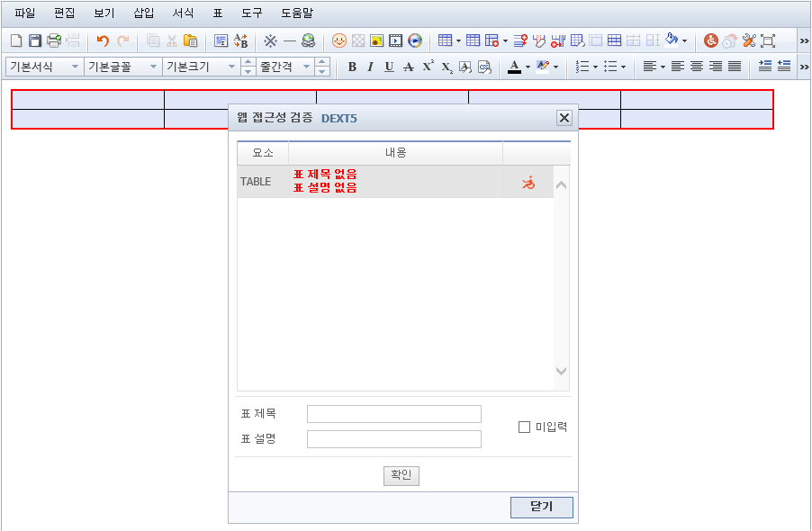Click inside the 표 설명 field
The width and height of the screenshot is (812, 531).
click(x=394, y=439)
